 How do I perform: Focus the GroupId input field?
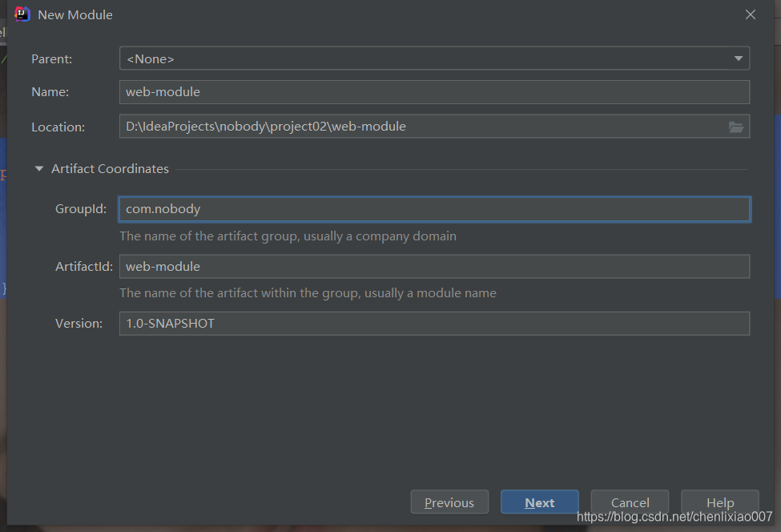(434, 209)
